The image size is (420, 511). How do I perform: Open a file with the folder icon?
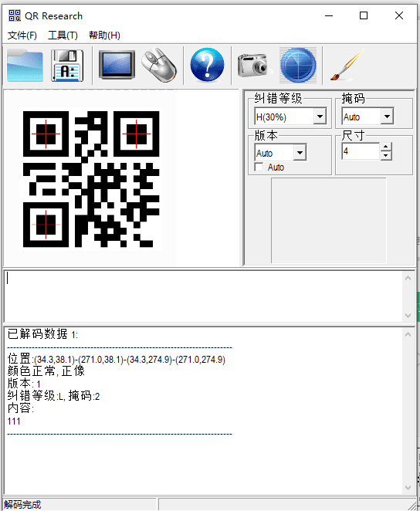25,65
